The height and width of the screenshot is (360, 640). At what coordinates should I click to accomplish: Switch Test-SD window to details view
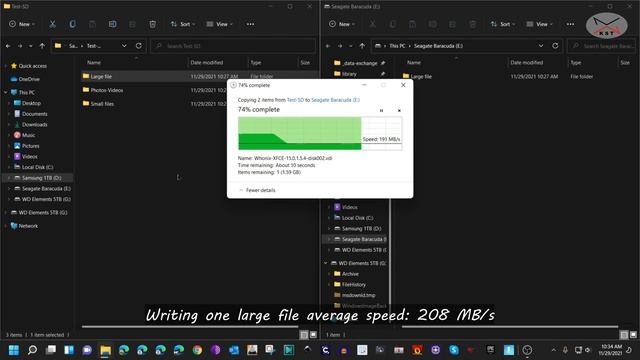tap(304, 335)
